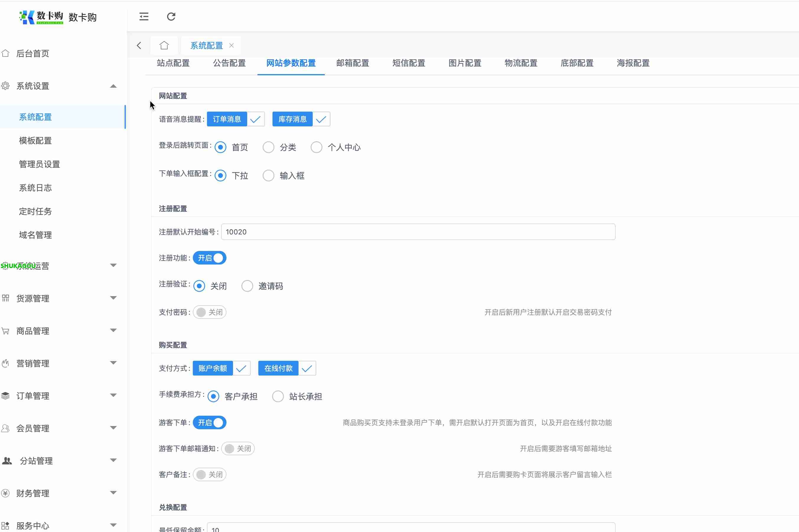Click the 服务中心 icon in the sidebar

pyautogui.click(x=5, y=525)
